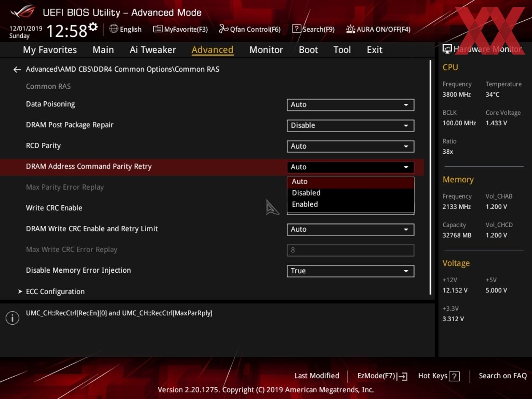
Task: Click the ROG logo icon
Action: click(22, 11)
